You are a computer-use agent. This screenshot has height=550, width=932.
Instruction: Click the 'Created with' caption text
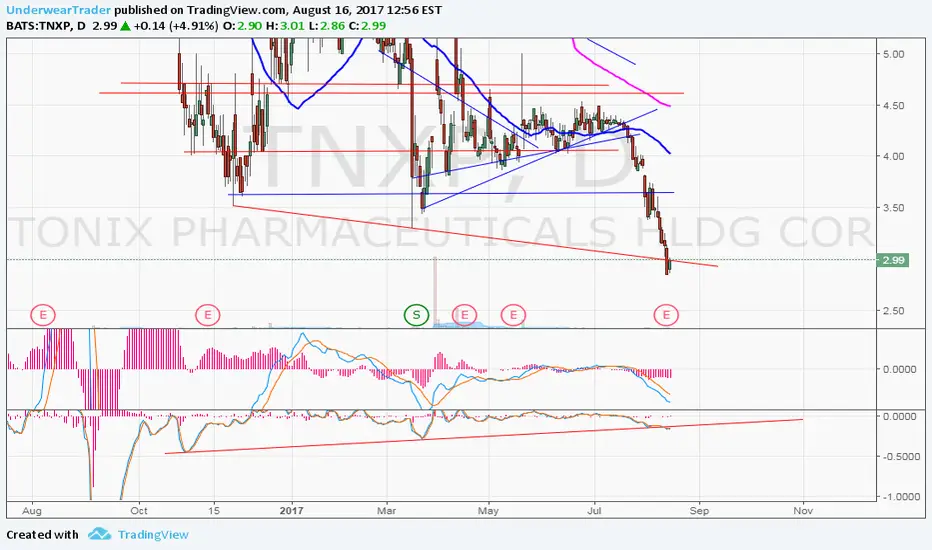pos(42,535)
